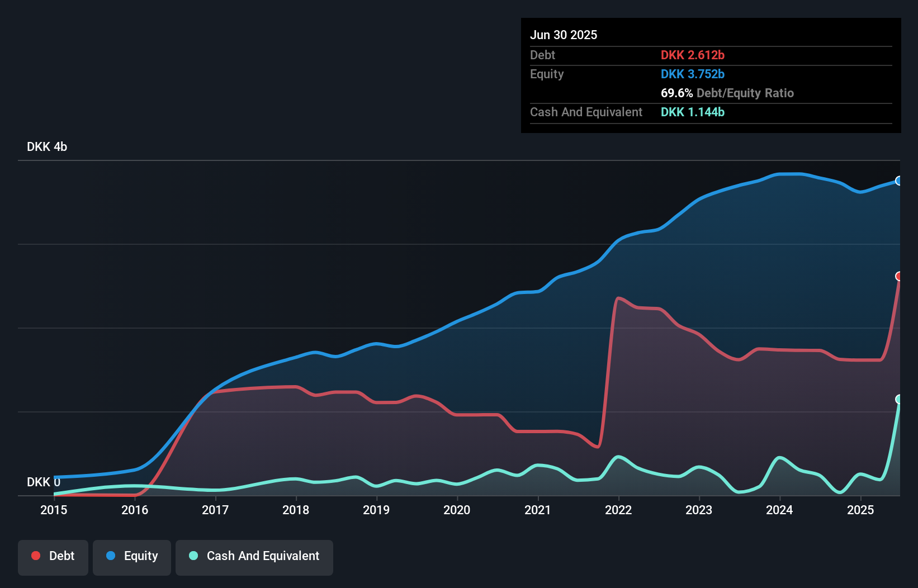This screenshot has height=588, width=918.
Task: Select the red debt endpoint marker on chart
Action: tap(898, 276)
